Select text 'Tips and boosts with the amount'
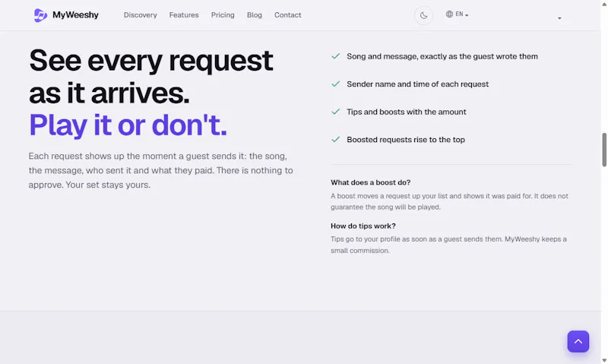 406,112
